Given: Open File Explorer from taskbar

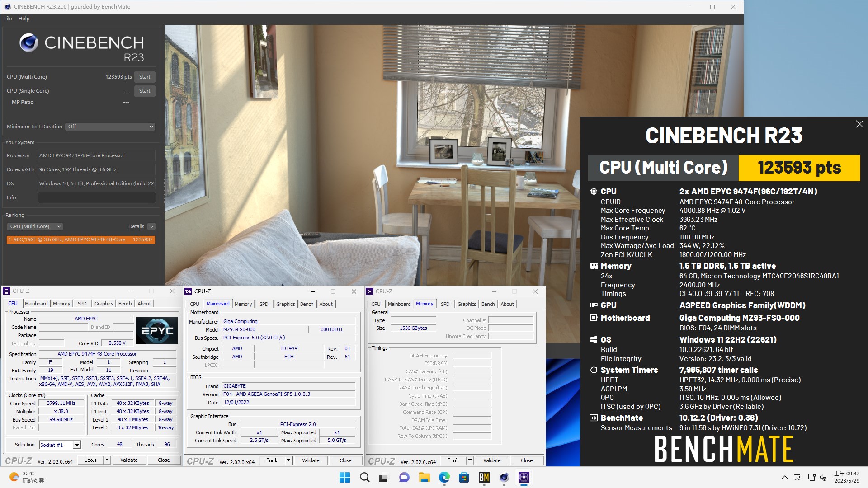Looking at the screenshot, I should click(x=424, y=477).
